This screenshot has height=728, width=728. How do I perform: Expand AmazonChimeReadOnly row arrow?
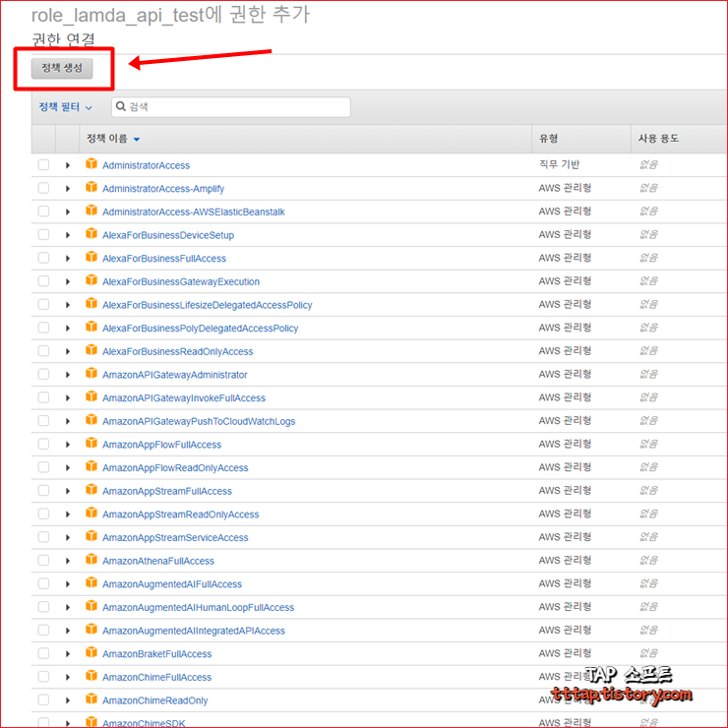(68, 700)
